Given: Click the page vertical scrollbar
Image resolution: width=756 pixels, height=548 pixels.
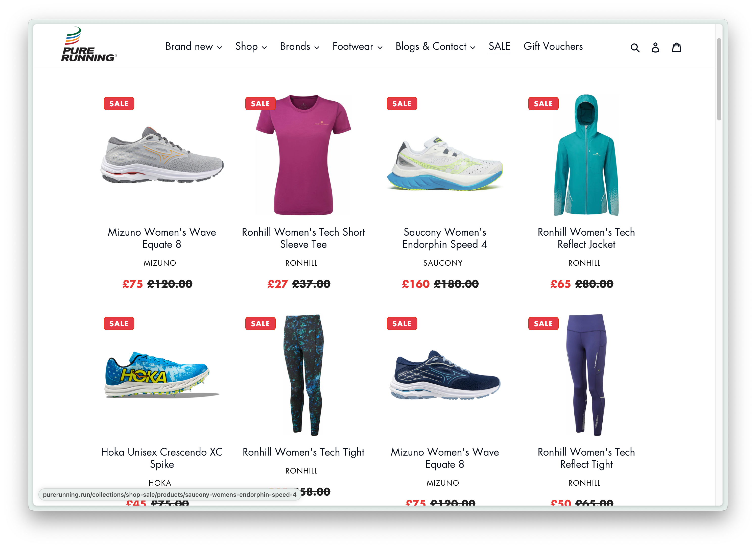Looking at the screenshot, I should 719,79.
